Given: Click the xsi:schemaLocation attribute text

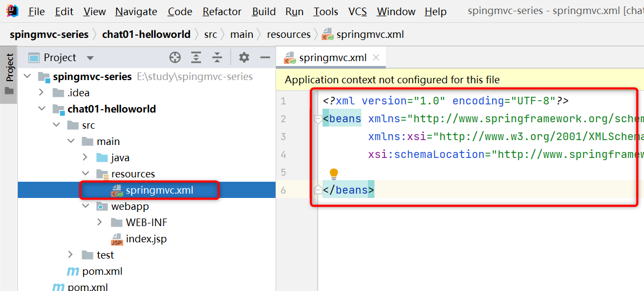Looking at the screenshot, I should coord(427,155).
